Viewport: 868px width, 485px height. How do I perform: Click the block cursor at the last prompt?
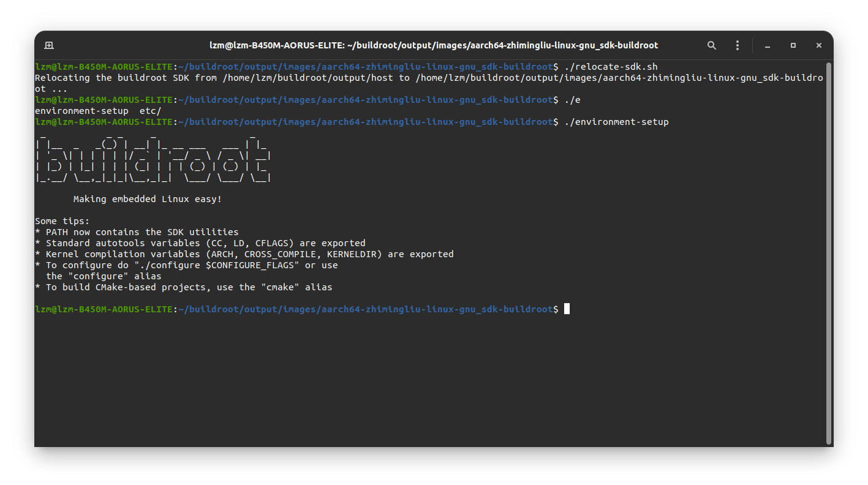pos(567,309)
